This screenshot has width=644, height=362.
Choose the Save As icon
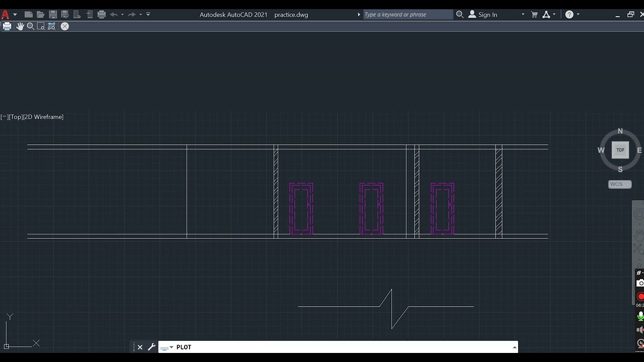tap(65, 15)
